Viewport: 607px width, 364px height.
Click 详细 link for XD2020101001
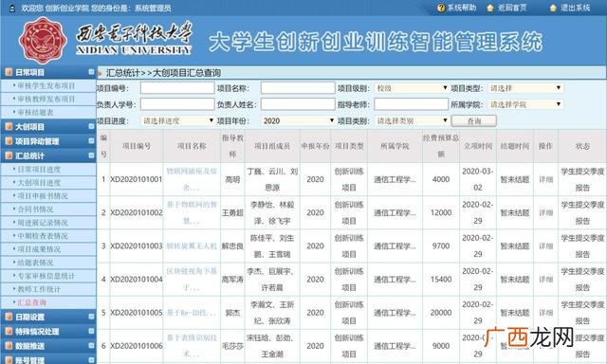tap(546, 179)
